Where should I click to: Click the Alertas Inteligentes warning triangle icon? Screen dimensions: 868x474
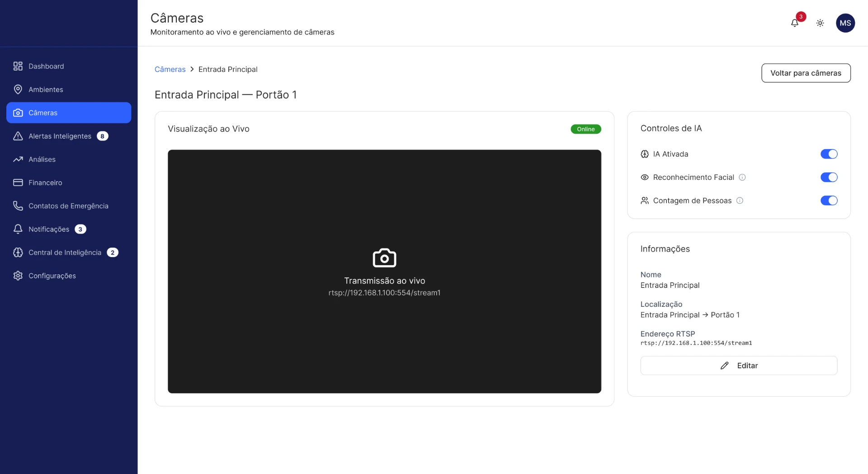[18, 136]
